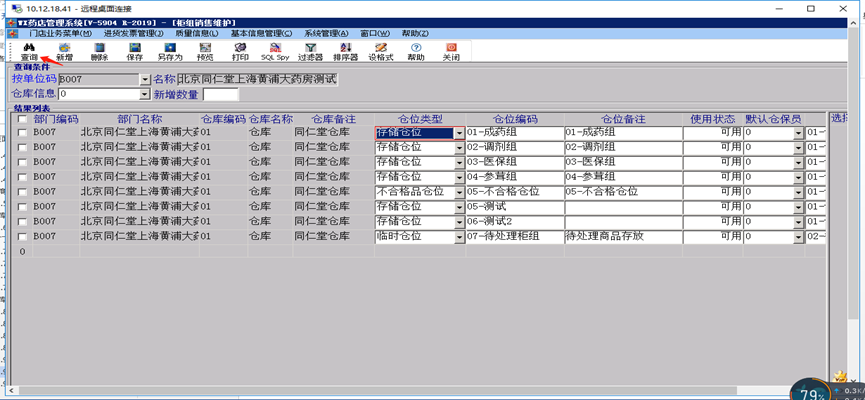865x400 pixels.
Task: Open the 门店业务菜单(M) menu
Action: [x=61, y=33]
